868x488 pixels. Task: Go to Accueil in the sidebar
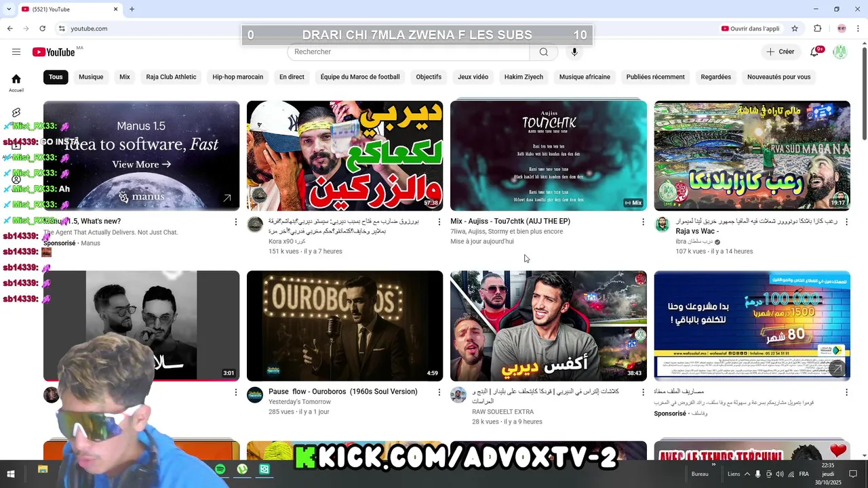click(x=16, y=83)
